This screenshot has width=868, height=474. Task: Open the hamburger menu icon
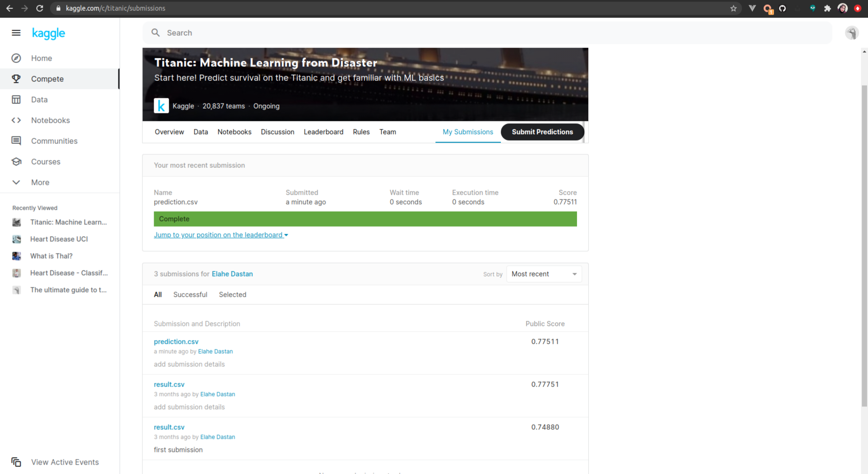tap(16, 33)
